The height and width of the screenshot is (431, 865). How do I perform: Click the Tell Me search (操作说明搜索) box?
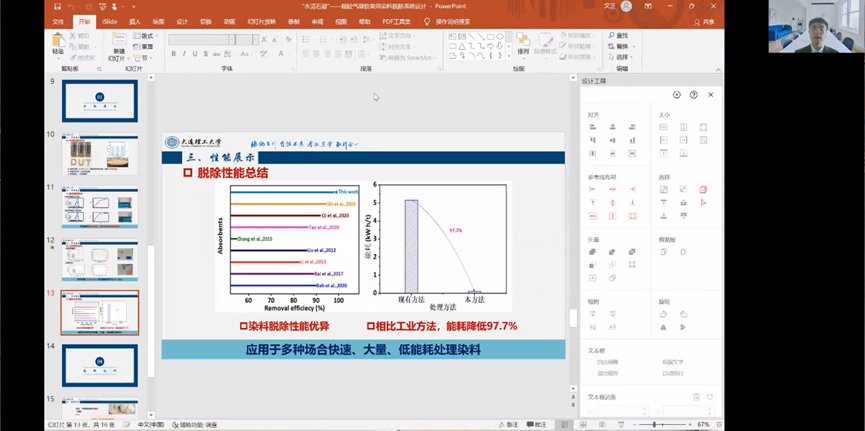pos(452,22)
